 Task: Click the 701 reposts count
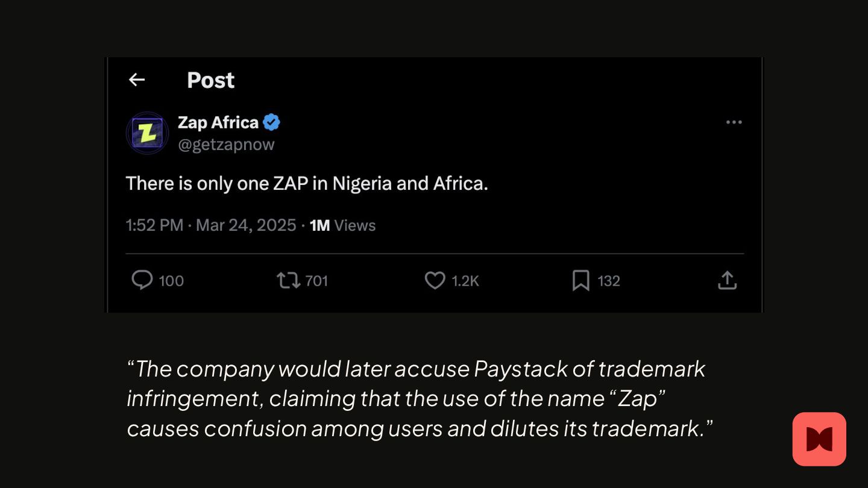[316, 281]
